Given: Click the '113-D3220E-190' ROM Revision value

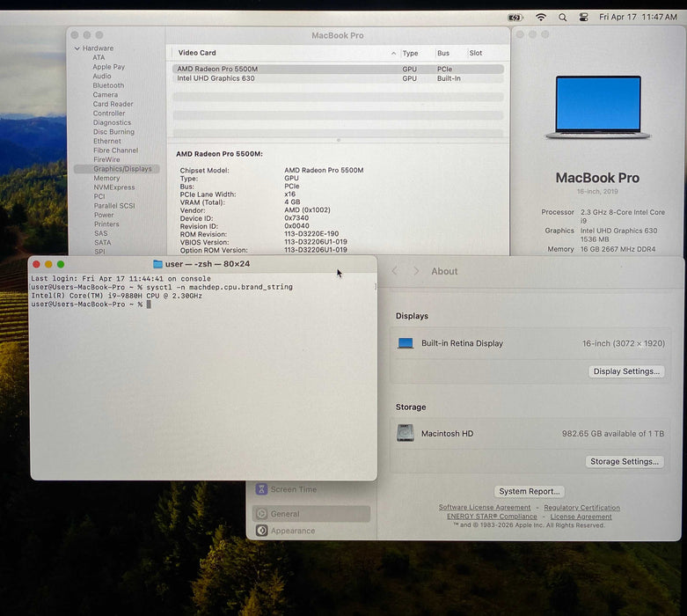Looking at the screenshot, I should [x=311, y=234].
